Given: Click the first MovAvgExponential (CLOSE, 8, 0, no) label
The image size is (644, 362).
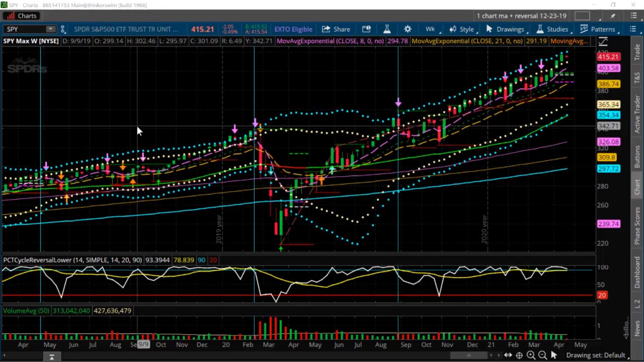Looking at the screenshot, I should (330, 41).
